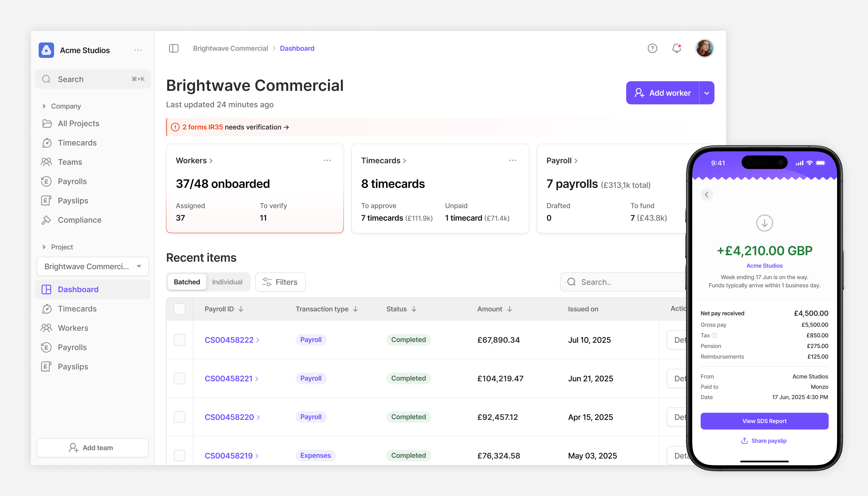Click the Company Payslips receipt icon

click(x=46, y=201)
